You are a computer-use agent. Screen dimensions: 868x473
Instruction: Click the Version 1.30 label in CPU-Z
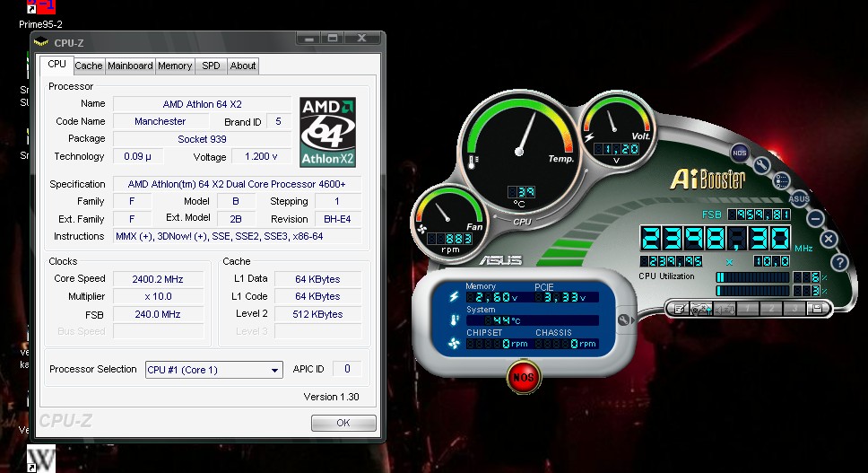point(331,397)
